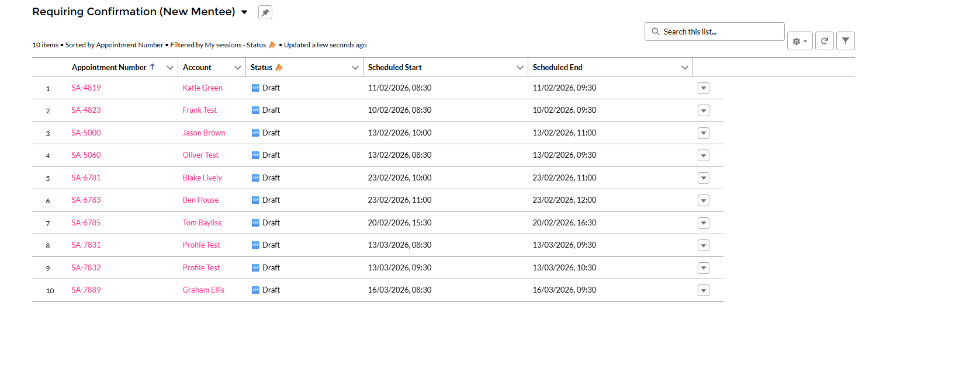The width and height of the screenshot is (980, 379).
Task: Pin this list view
Action: click(x=265, y=12)
